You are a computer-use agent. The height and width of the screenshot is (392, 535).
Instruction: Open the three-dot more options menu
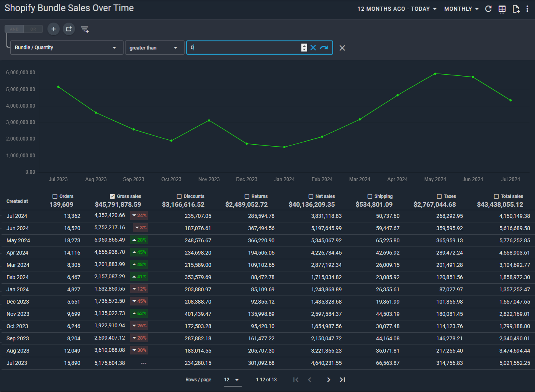[x=527, y=9]
